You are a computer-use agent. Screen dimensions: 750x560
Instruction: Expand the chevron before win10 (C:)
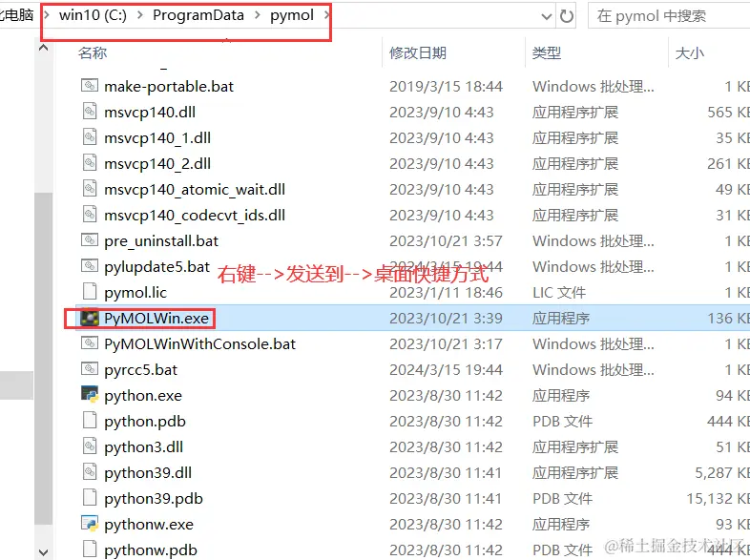[47, 15]
